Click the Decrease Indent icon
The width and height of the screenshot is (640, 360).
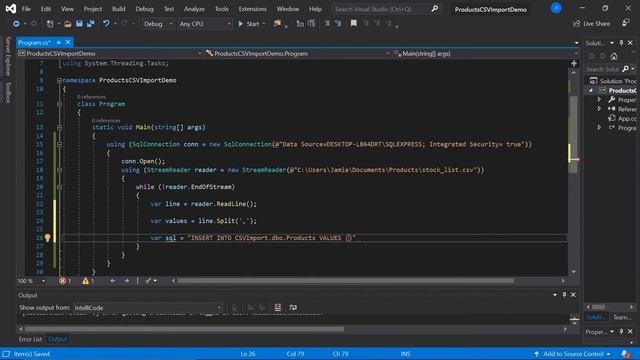[x=300, y=24]
